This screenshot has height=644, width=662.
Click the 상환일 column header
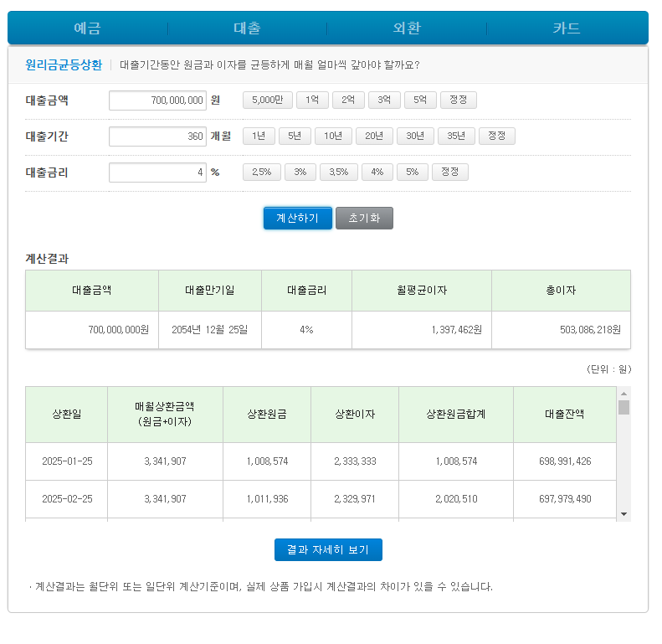pyautogui.click(x=67, y=415)
